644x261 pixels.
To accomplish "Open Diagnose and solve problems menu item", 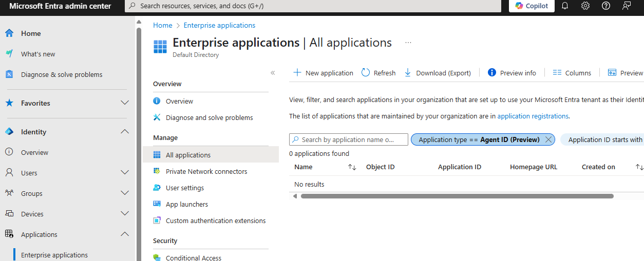I will pyautogui.click(x=210, y=117).
